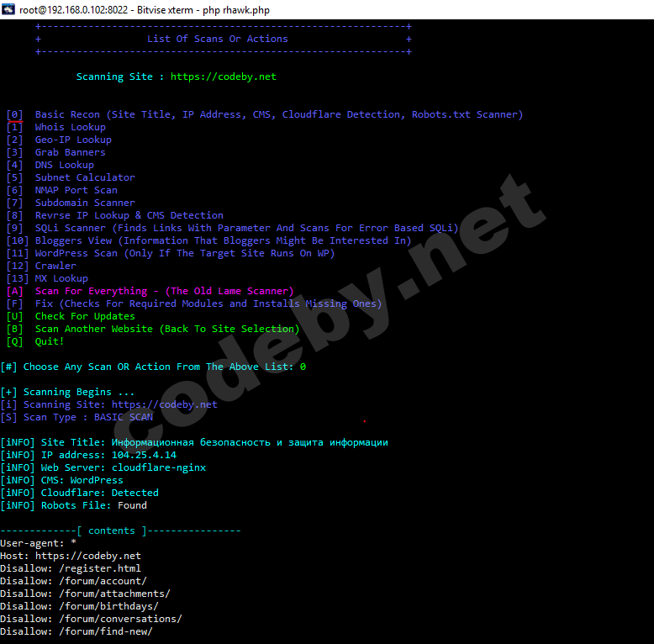
Task: Click the 'User-agent: *' line
Action: point(39,543)
